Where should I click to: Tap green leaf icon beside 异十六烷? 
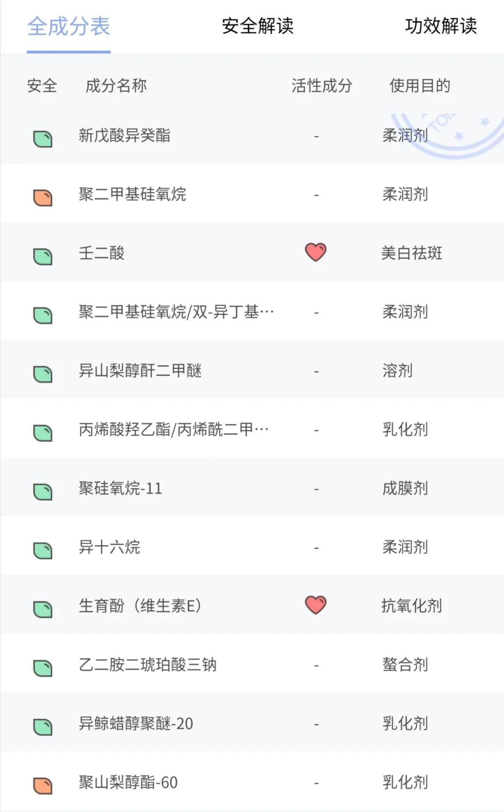click(x=42, y=550)
